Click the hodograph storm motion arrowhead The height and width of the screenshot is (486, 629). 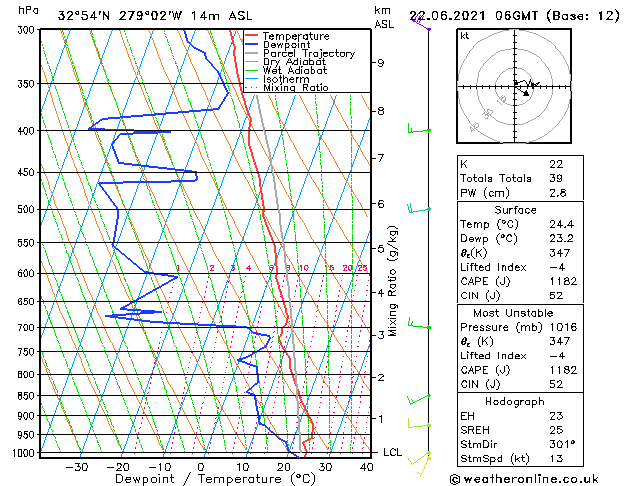point(526,93)
